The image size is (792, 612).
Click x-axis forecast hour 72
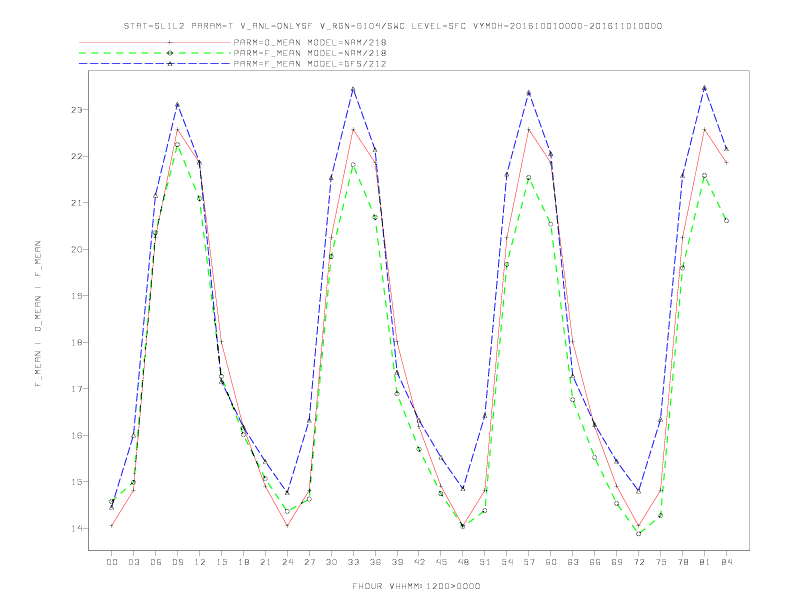638,562
